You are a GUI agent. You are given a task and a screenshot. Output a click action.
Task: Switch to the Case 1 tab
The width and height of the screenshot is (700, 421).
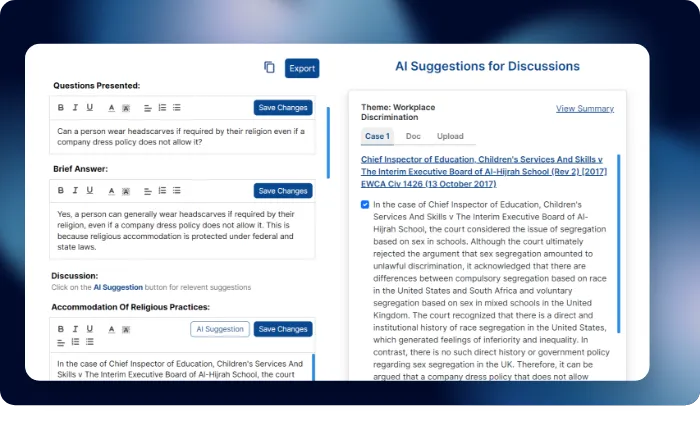coord(377,136)
